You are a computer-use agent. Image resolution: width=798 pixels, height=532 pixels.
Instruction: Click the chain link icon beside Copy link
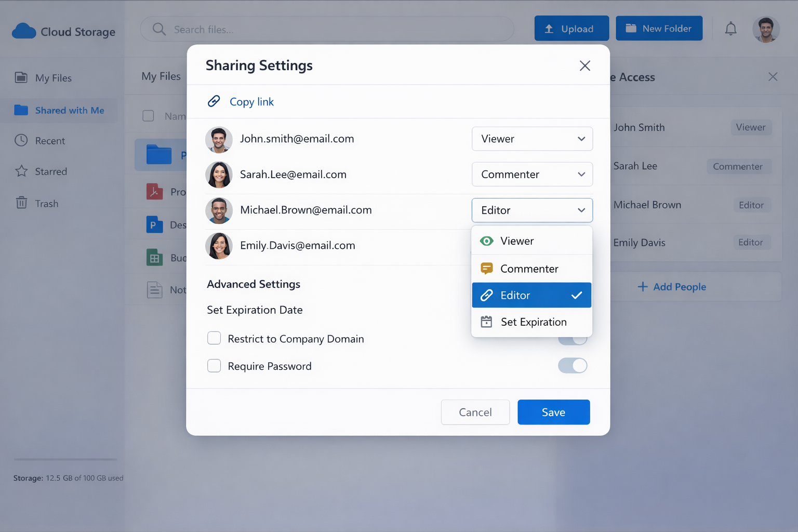pos(214,101)
